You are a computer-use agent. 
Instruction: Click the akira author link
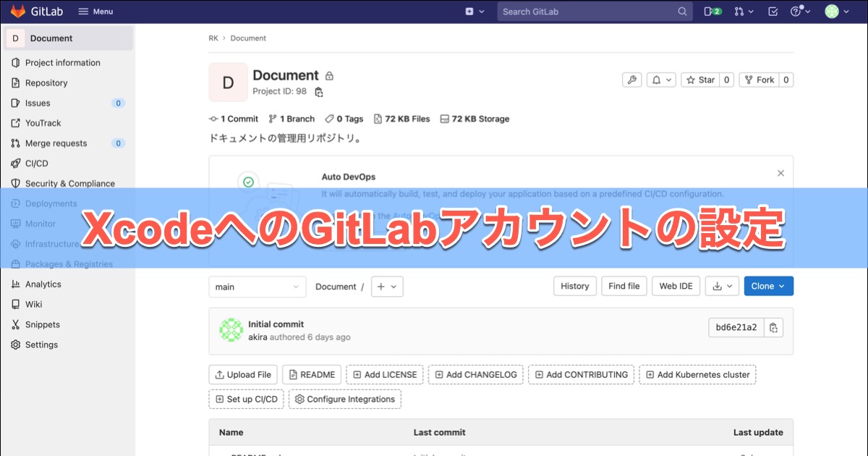(x=259, y=337)
